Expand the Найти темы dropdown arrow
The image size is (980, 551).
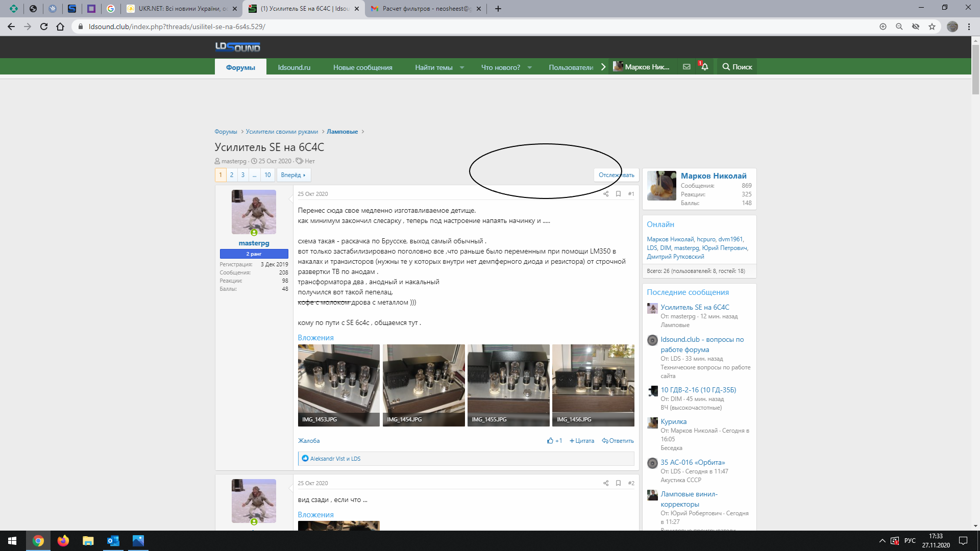click(x=462, y=67)
